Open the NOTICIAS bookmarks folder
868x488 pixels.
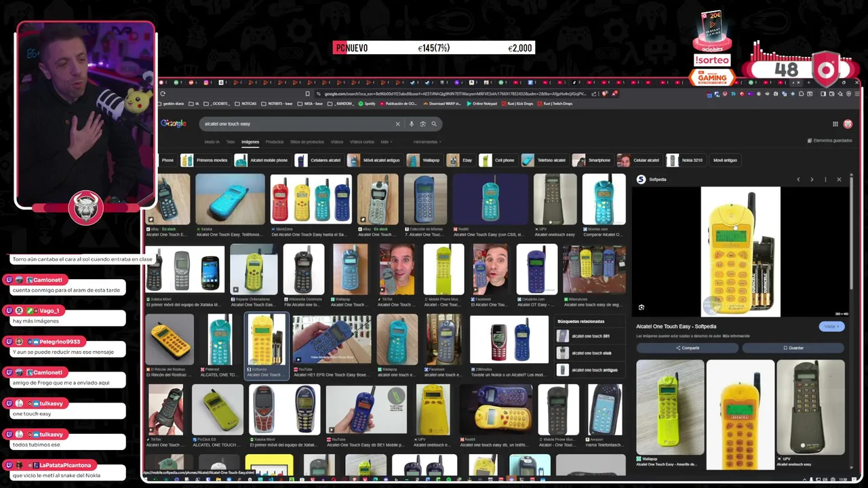click(246, 104)
